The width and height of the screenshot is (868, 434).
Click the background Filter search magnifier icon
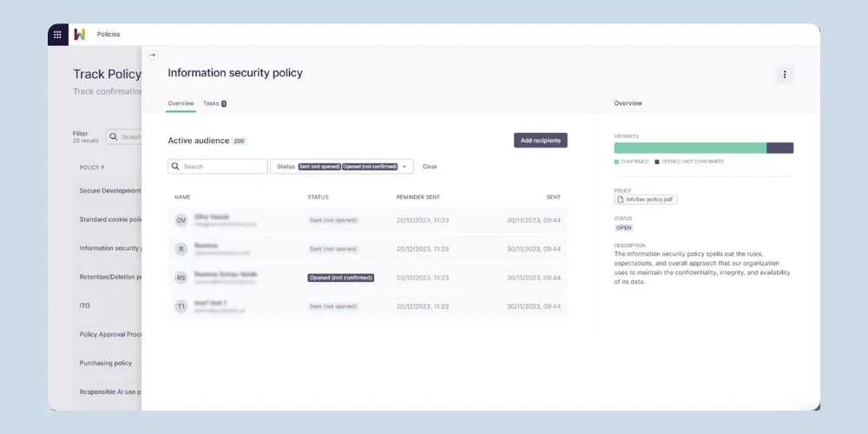(114, 136)
